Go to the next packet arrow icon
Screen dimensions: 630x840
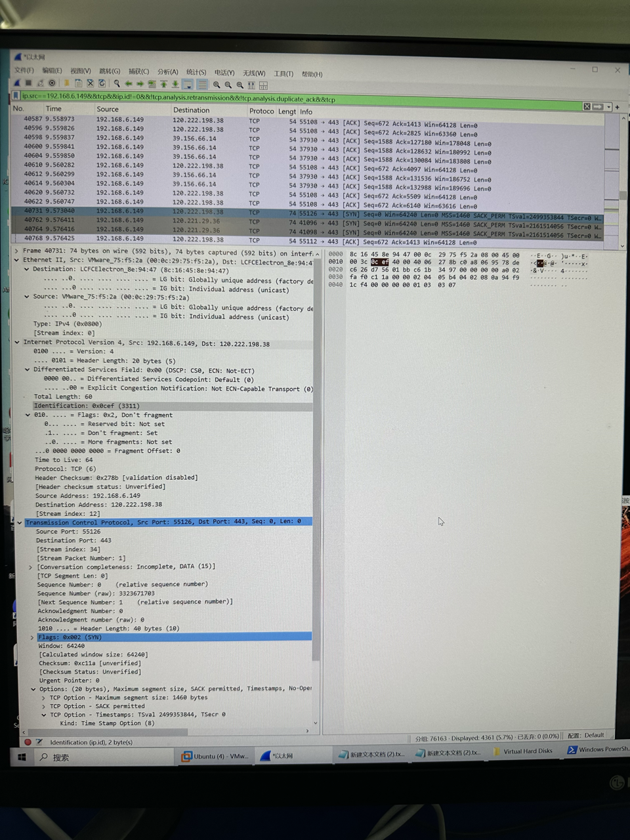tap(140, 84)
